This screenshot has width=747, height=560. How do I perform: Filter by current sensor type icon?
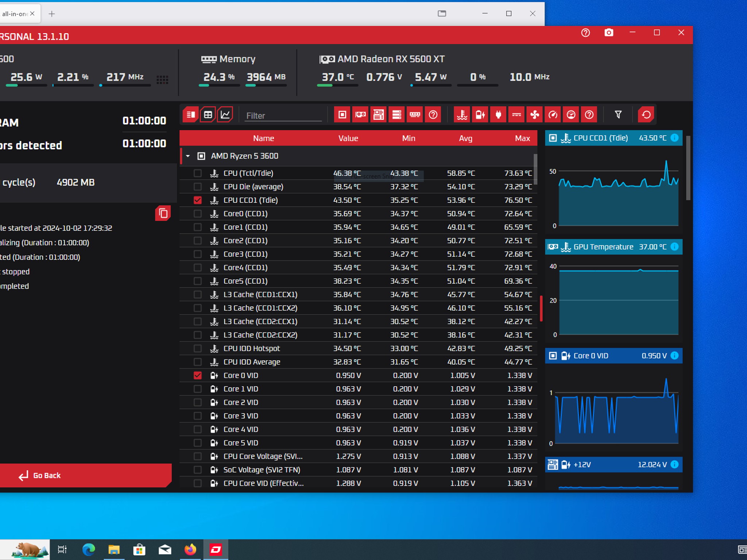click(x=516, y=115)
